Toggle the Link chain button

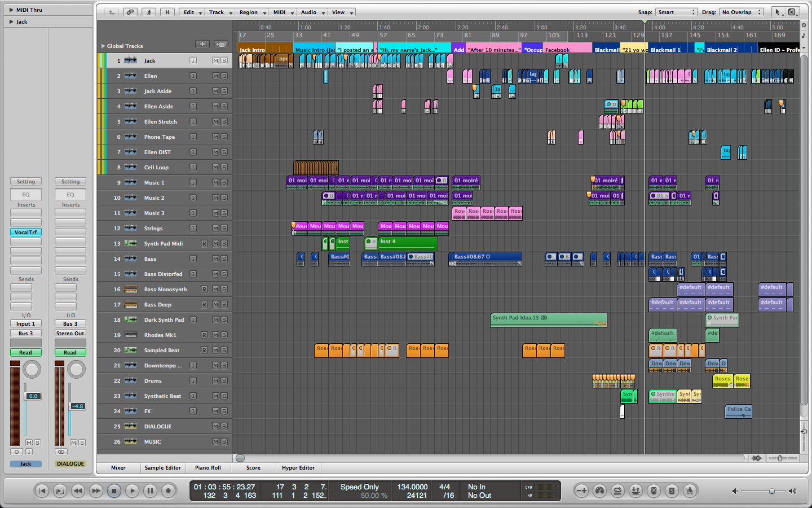tap(130, 12)
